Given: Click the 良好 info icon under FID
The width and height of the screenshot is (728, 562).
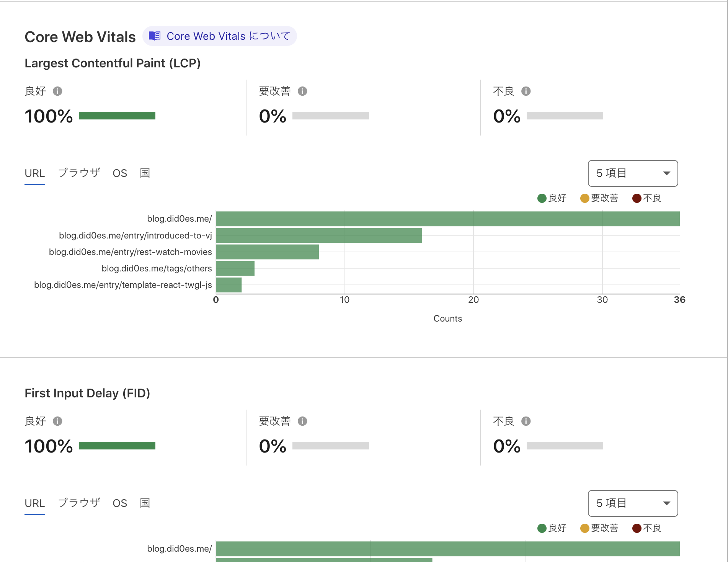Looking at the screenshot, I should (x=58, y=421).
